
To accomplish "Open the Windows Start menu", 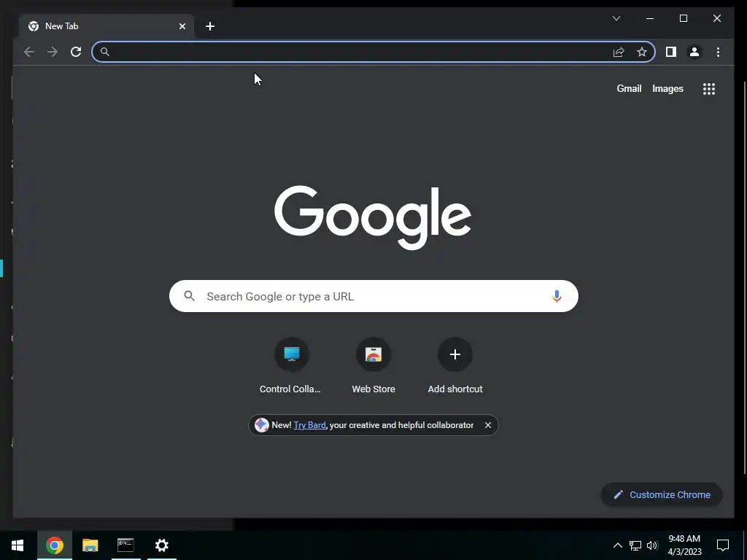I will point(18,545).
